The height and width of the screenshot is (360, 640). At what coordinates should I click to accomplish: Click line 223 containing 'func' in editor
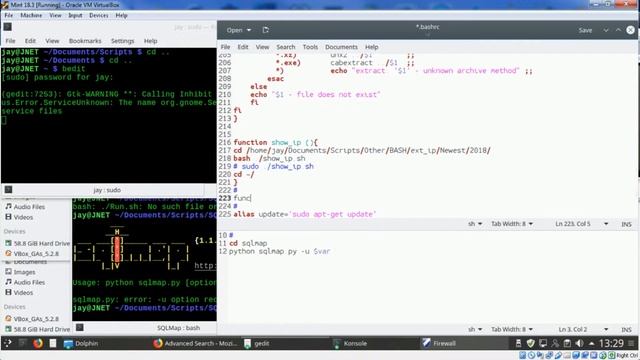[x=242, y=198]
